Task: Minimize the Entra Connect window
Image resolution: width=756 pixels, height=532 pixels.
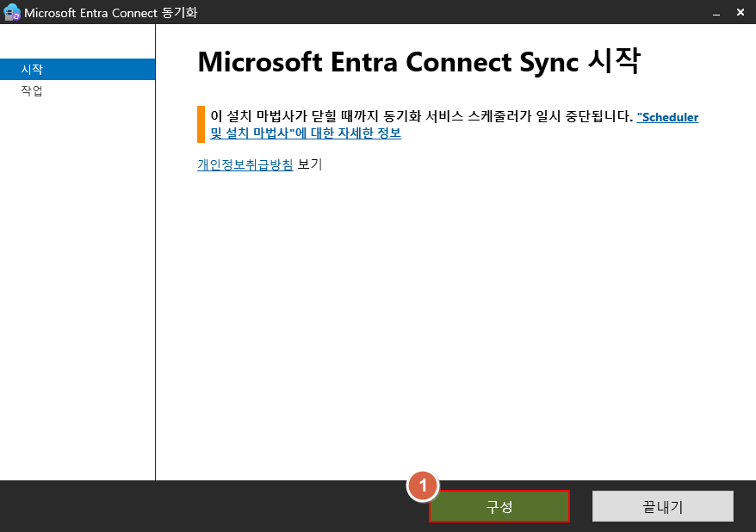Action: (x=716, y=13)
